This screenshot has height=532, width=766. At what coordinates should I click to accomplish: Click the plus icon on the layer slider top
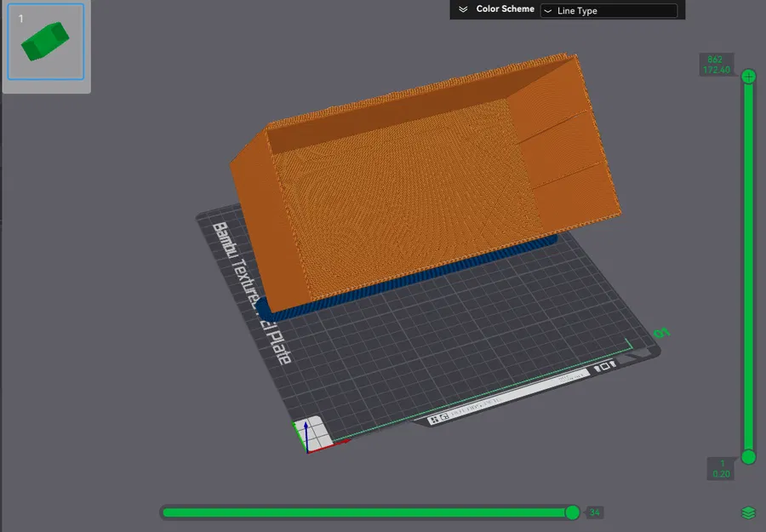click(x=748, y=77)
